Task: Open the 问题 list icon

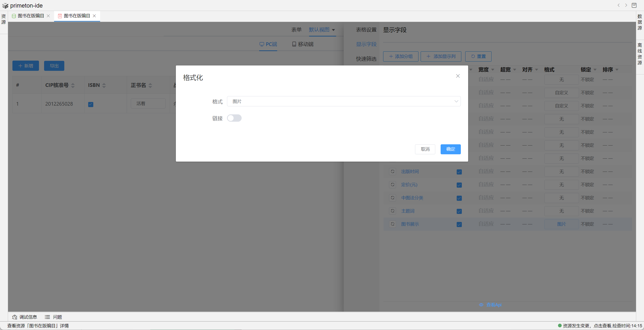Action: (47, 317)
